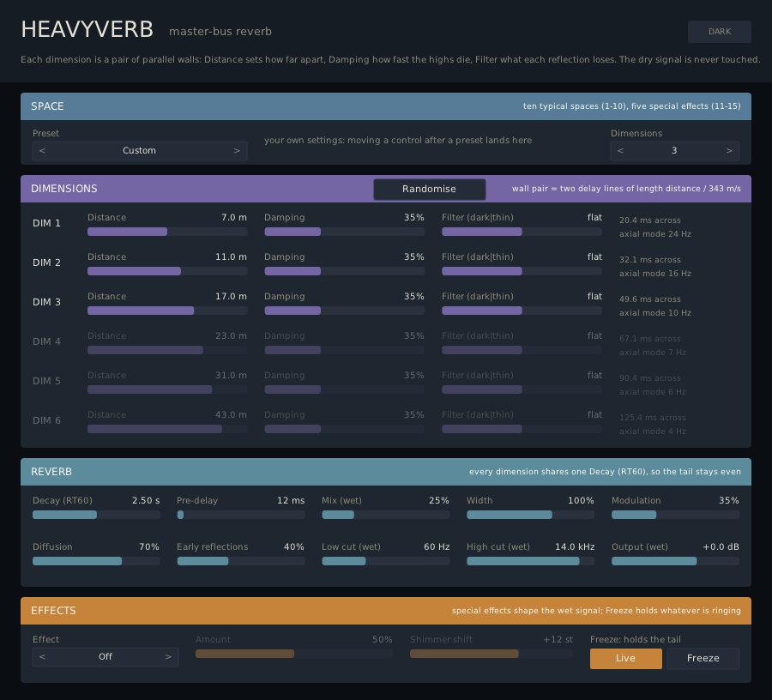Screen dimensions: 772x700
Task: Click the Dimensions value 3
Action: tap(674, 151)
